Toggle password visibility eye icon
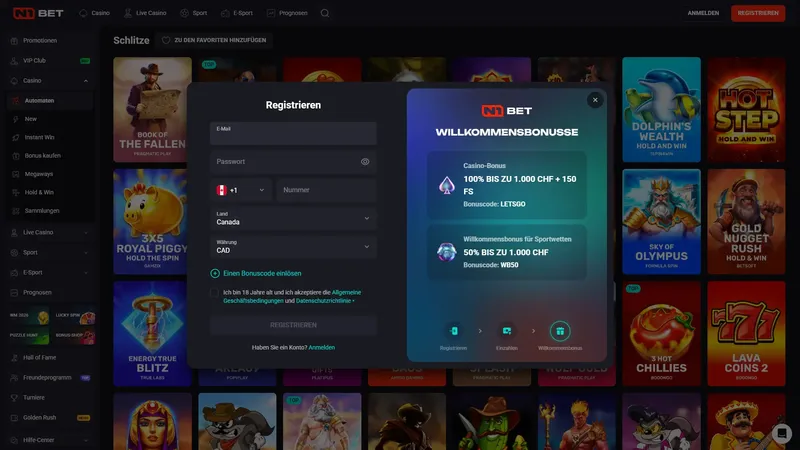Image resolution: width=800 pixels, height=450 pixels. (x=365, y=162)
